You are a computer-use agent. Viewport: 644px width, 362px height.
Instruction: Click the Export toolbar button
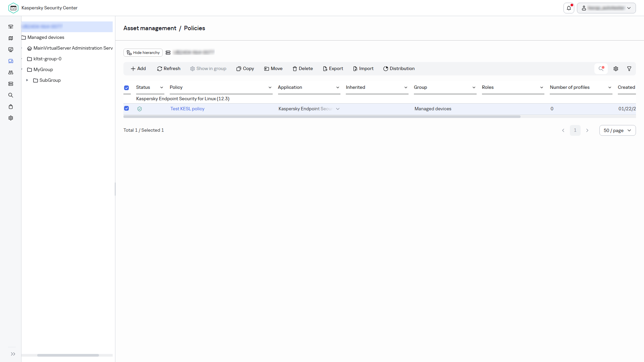point(333,69)
